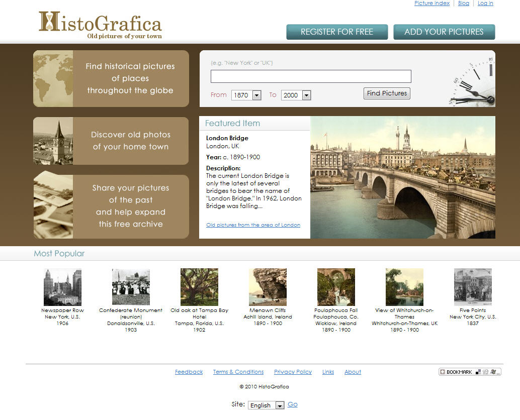Image resolution: width=520 pixels, height=420 pixels.
Task: Open the Confederate Monument reunion thumbnail
Action: point(131,287)
